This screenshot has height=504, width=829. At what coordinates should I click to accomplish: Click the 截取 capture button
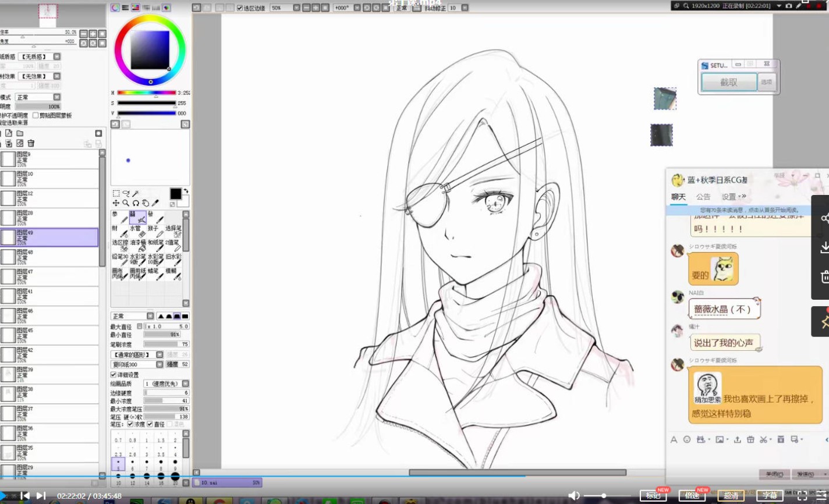click(729, 83)
